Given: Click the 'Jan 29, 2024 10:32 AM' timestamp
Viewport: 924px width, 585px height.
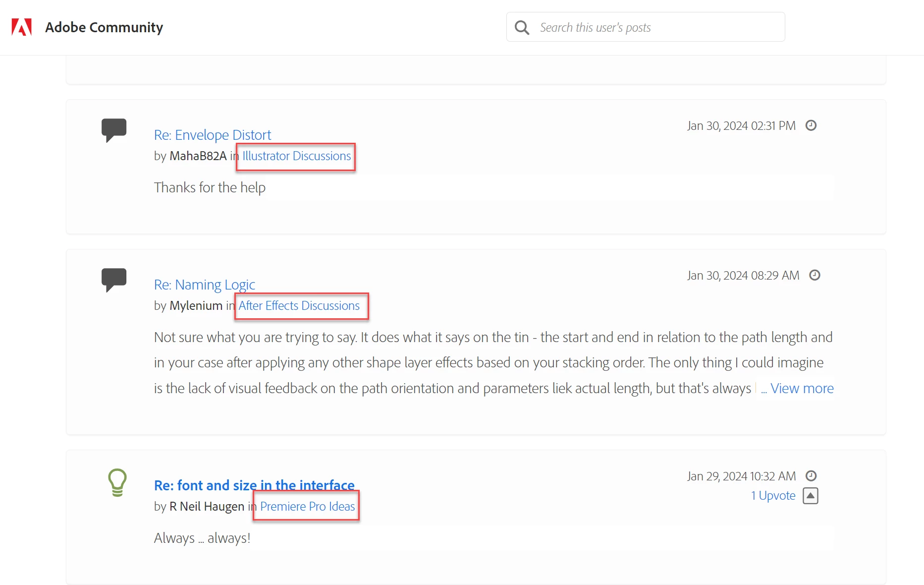Looking at the screenshot, I should (741, 476).
